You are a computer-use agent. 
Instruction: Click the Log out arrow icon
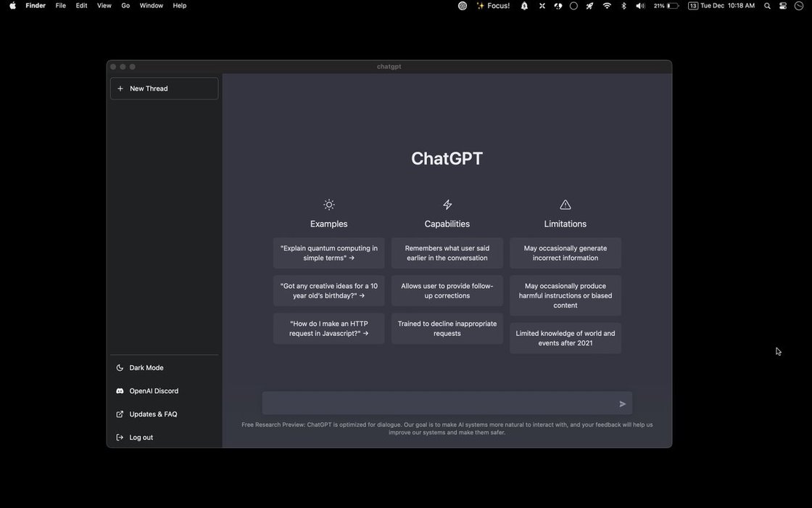tap(120, 438)
